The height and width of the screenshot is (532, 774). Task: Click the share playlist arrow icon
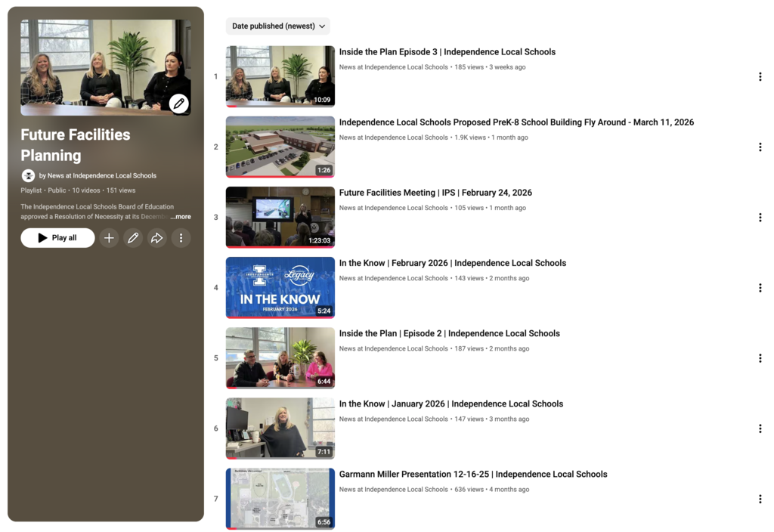(x=156, y=238)
